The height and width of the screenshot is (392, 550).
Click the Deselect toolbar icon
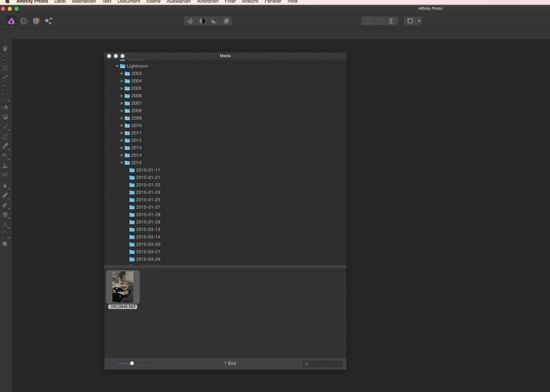pos(380,21)
